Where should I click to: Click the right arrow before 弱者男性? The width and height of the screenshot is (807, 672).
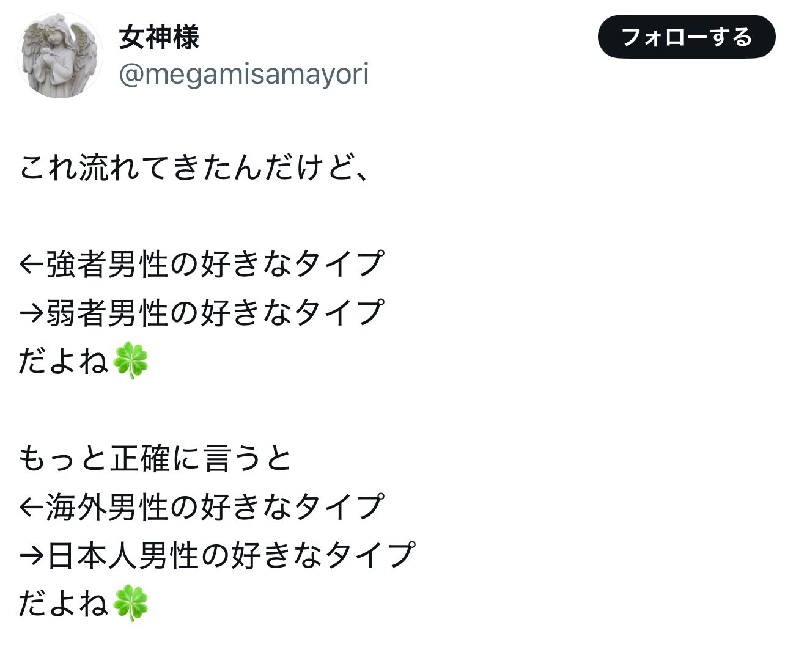pos(32,313)
